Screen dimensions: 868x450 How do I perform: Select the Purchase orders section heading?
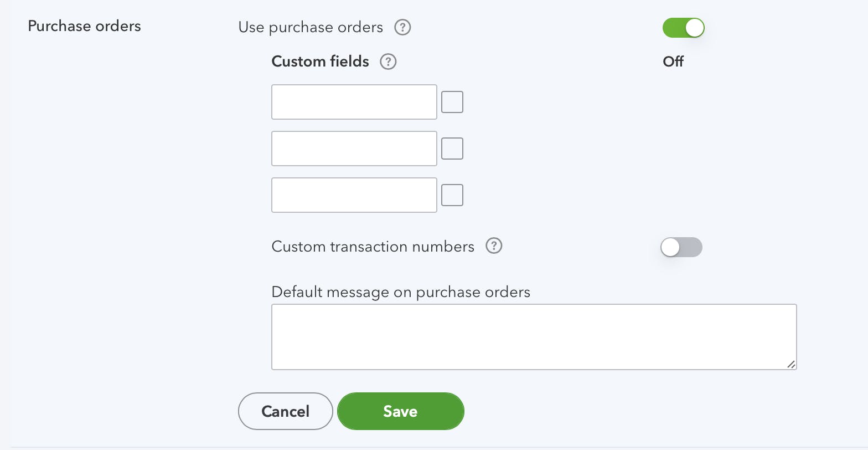[x=84, y=25]
